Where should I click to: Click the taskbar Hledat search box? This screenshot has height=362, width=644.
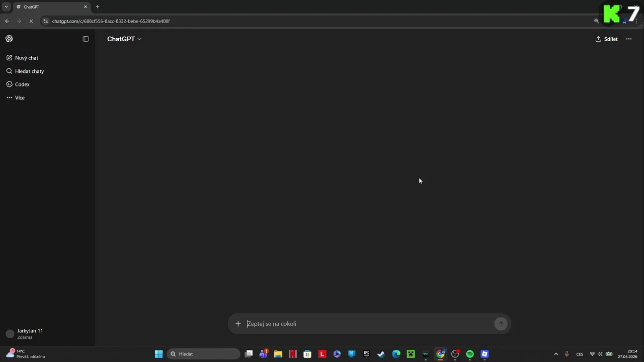click(x=203, y=354)
